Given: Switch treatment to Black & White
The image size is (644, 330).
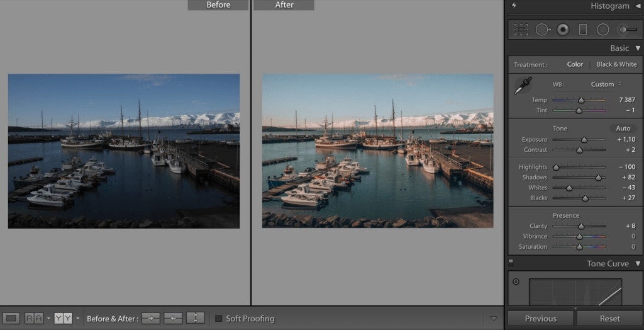Looking at the screenshot, I should tap(616, 64).
